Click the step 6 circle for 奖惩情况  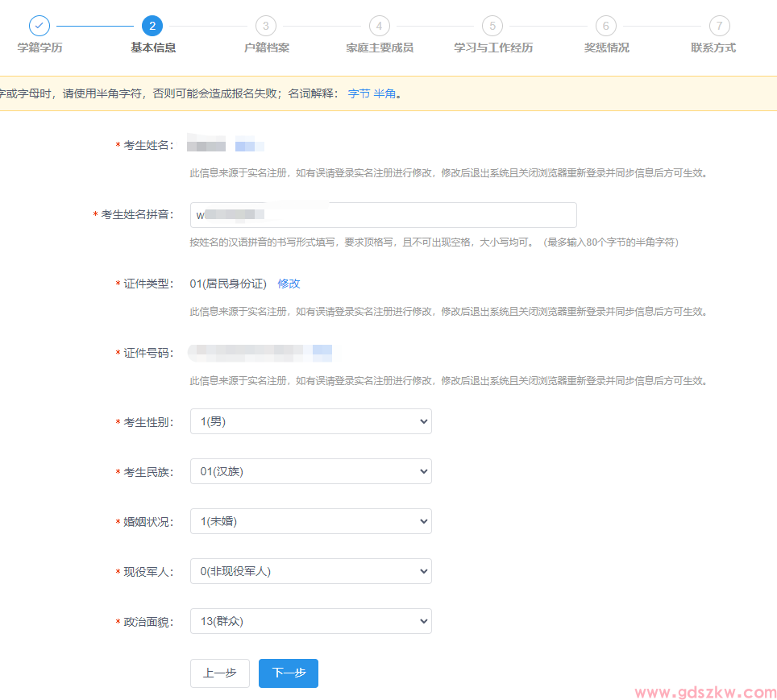[606, 26]
